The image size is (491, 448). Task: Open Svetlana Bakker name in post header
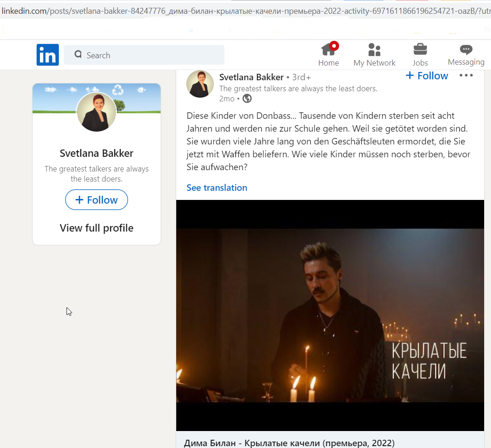click(251, 77)
